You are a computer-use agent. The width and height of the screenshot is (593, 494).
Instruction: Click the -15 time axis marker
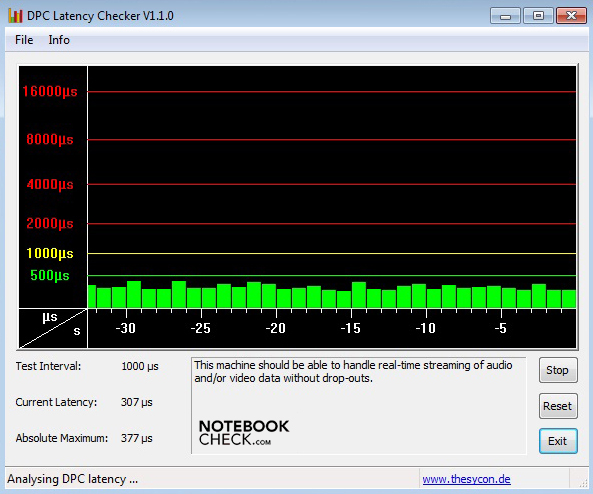351,328
